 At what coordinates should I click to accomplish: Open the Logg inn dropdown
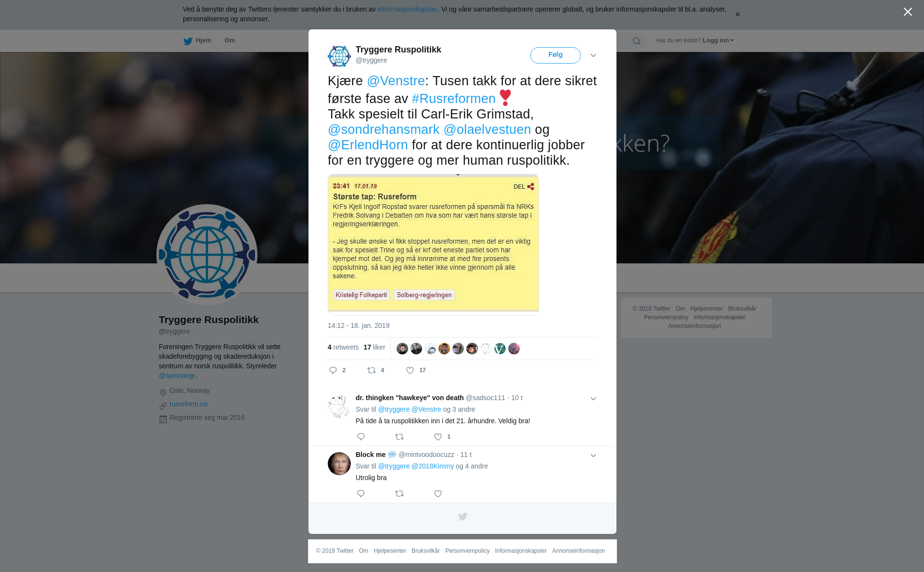click(718, 40)
